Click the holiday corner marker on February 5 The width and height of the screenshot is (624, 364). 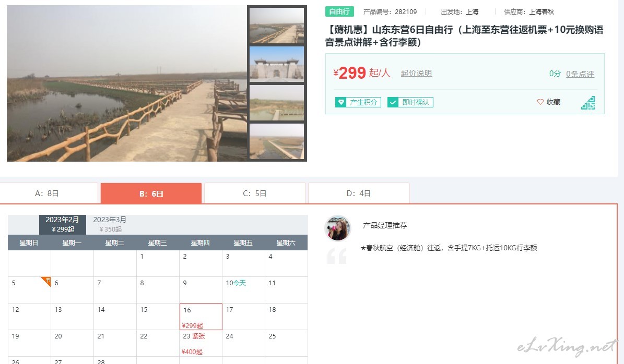pyautogui.click(x=46, y=281)
